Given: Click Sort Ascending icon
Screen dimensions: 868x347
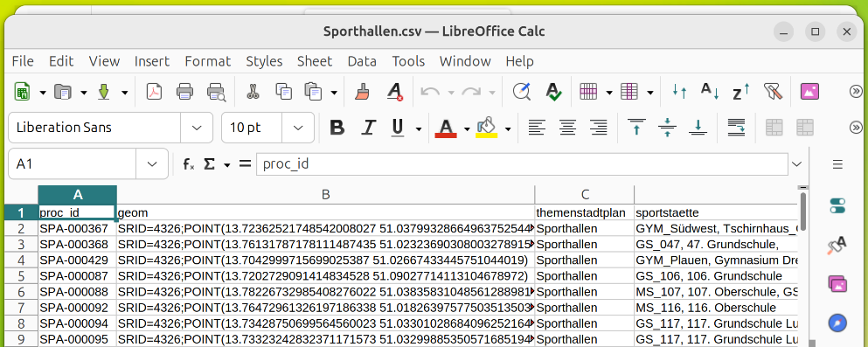Looking at the screenshot, I should [x=711, y=92].
